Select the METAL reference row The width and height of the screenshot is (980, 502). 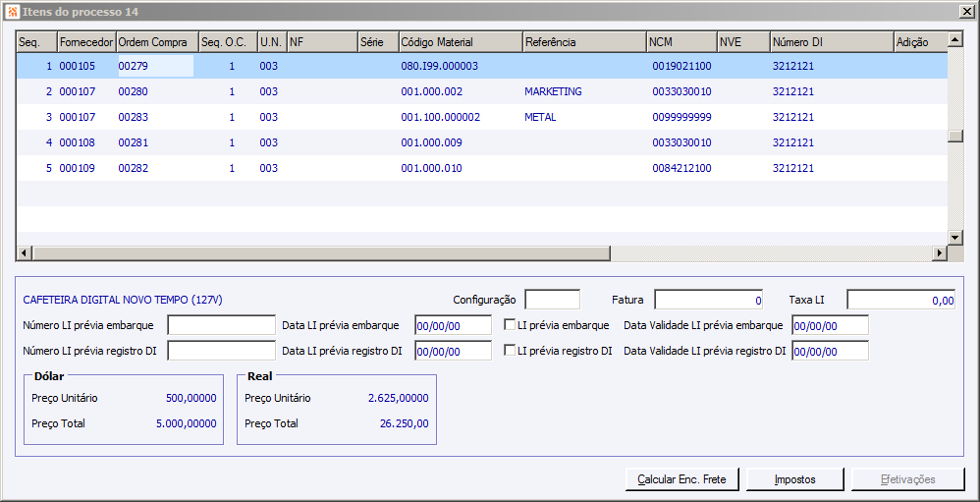[x=540, y=117]
